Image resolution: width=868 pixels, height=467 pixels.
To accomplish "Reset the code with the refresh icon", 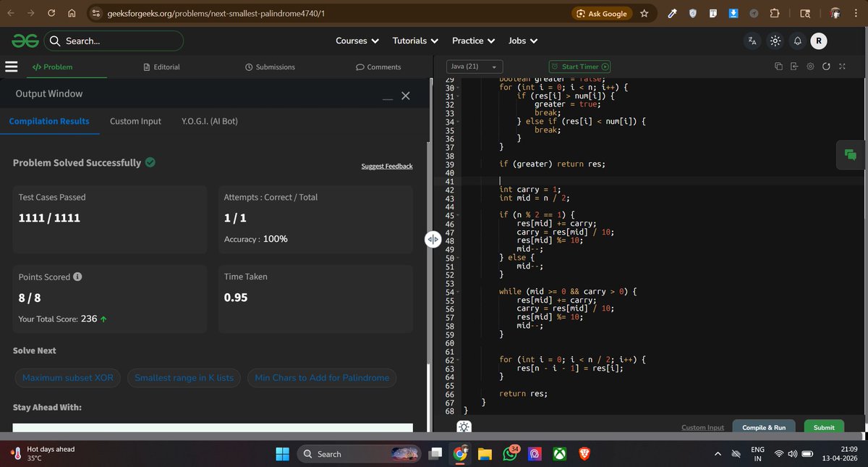I will click(827, 66).
